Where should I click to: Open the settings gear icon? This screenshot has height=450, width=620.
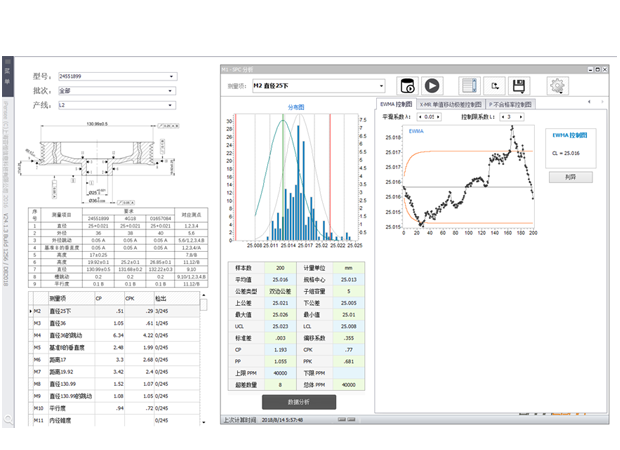pos(556,87)
